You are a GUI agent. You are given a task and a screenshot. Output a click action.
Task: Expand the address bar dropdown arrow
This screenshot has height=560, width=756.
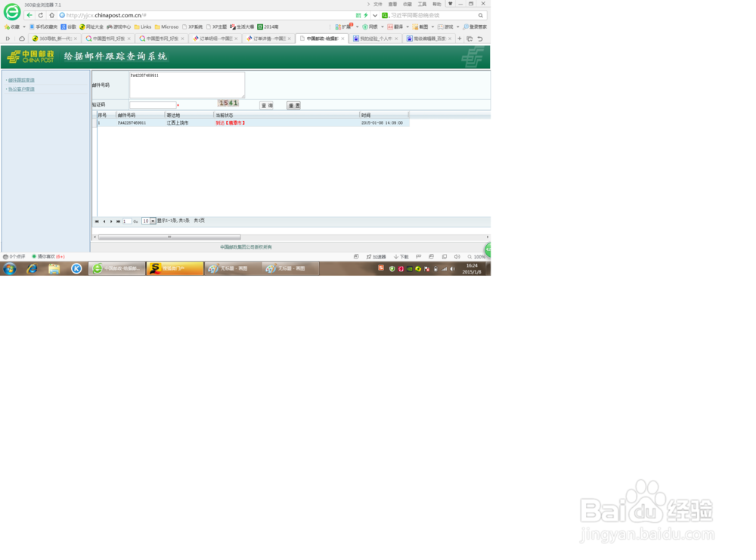tap(375, 15)
